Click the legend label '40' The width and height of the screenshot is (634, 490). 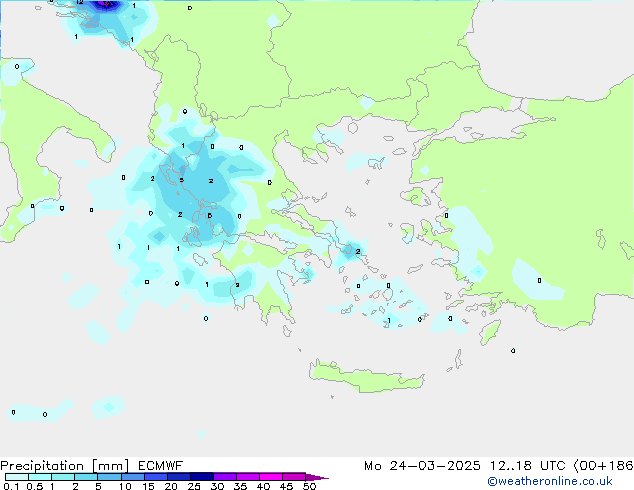click(263, 486)
